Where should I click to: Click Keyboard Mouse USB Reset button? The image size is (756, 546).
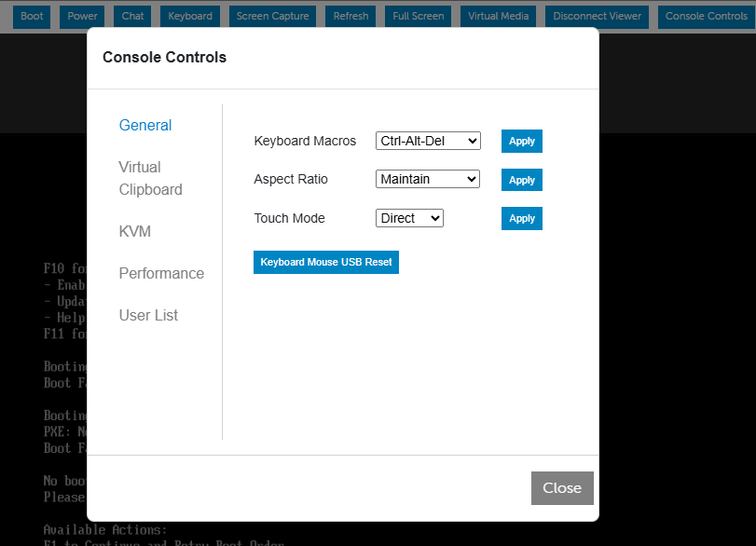(326, 262)
